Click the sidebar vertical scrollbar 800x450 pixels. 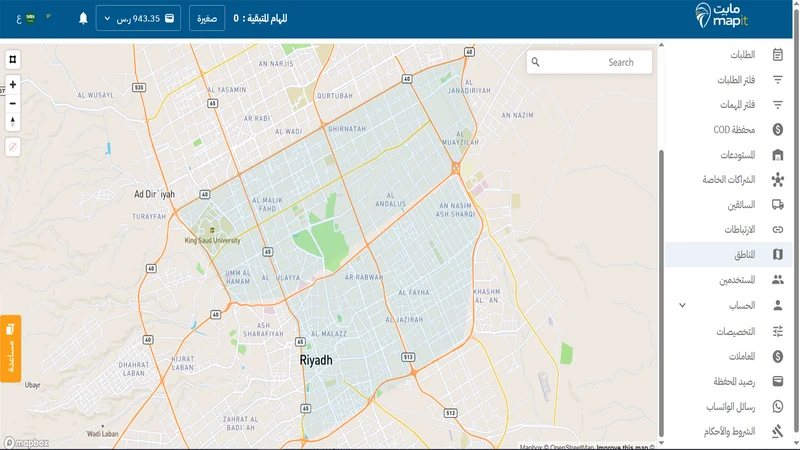coord(661,293)
